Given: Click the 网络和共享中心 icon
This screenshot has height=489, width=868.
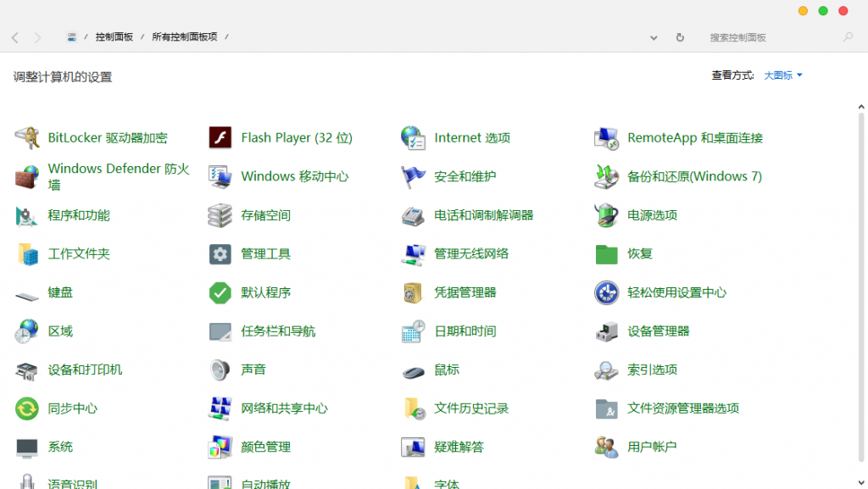Looking at the screenshot, I should (x=220, y=408).
